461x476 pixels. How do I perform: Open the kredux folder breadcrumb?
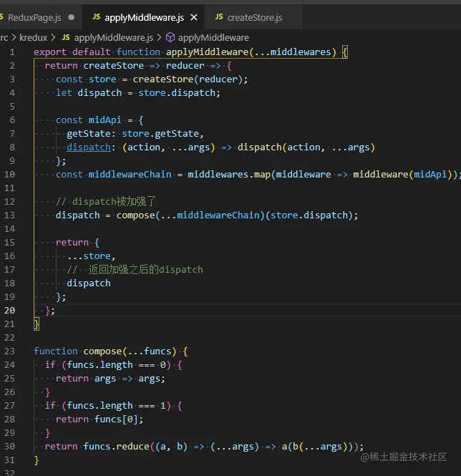33,38
